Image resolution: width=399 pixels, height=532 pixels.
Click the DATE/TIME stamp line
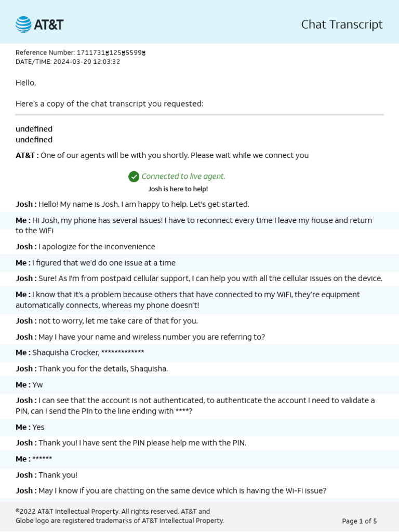(68, 62)
